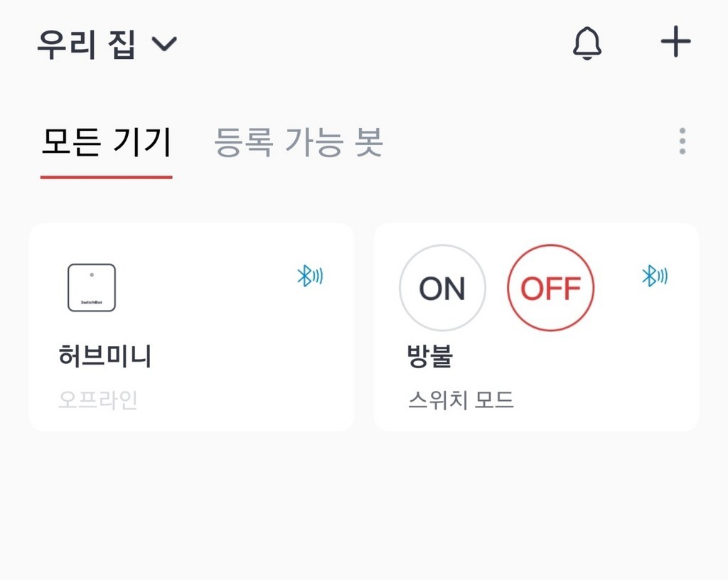Open the 방불 device card details
The height and width of the screenshot is (580, 728).
point(536,327)
